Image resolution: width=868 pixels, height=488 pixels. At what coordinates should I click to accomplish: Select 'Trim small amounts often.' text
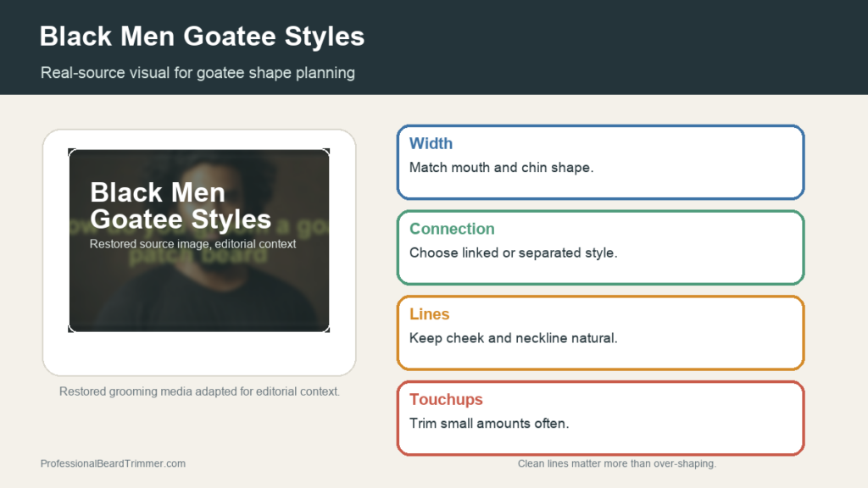[489, 424]
